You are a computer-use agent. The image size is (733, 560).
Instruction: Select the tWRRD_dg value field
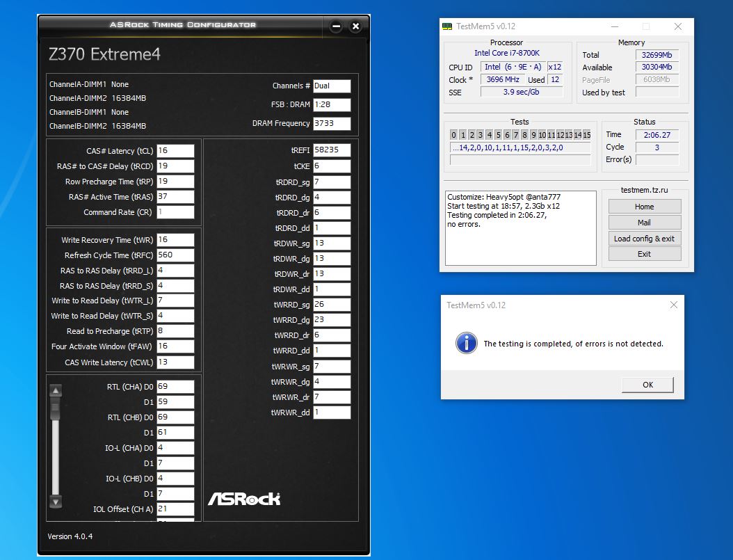click(x=332, y=320)
